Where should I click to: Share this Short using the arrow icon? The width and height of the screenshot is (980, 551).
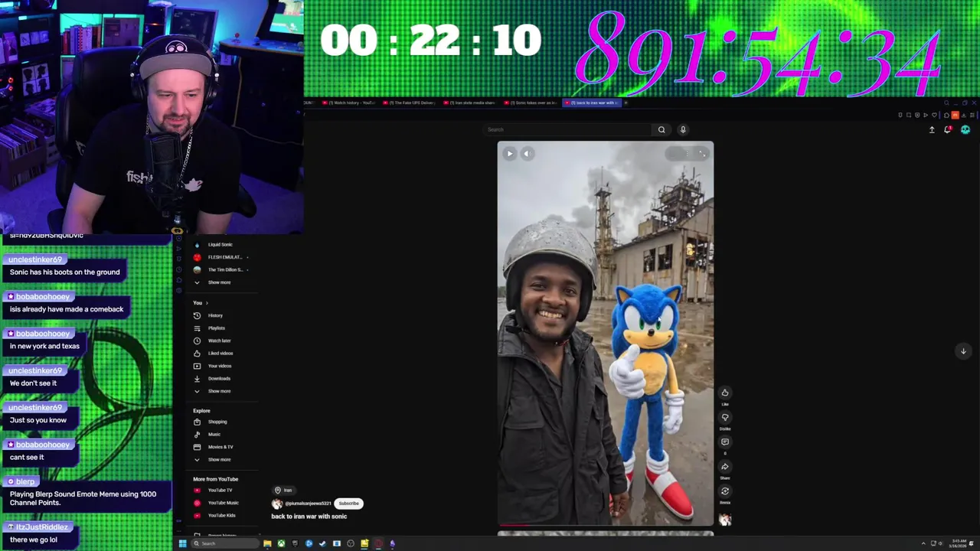tap(725, 467)
